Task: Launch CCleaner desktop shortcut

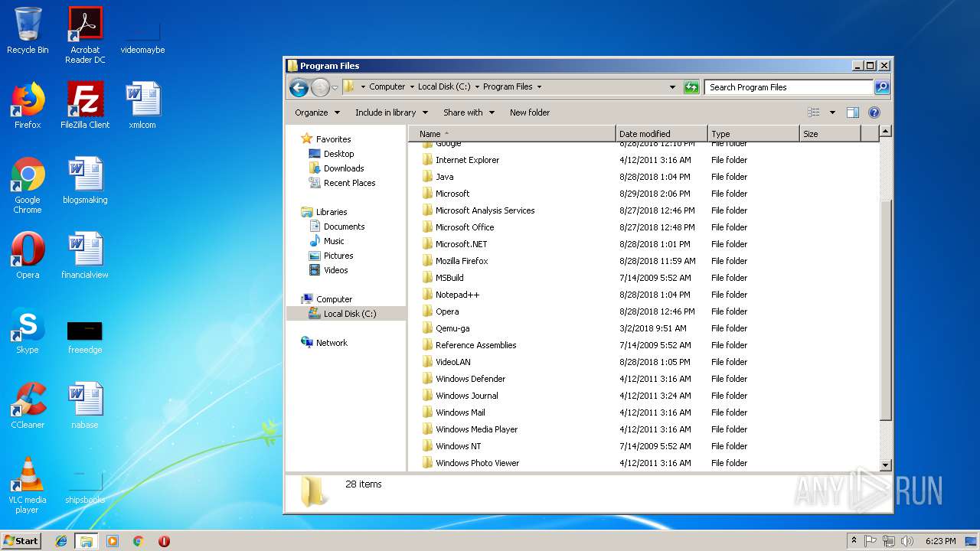Action: (x=28, y=406)
